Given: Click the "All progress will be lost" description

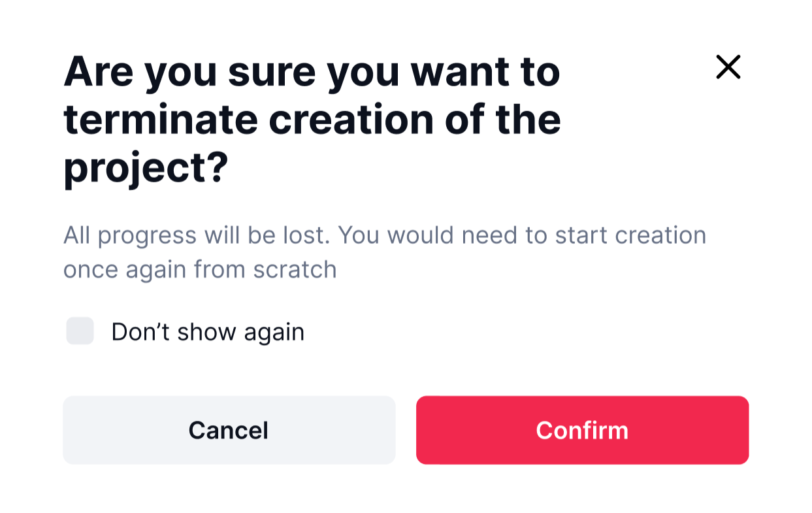Looking at the screenshot, I should (x=384, y=252).
